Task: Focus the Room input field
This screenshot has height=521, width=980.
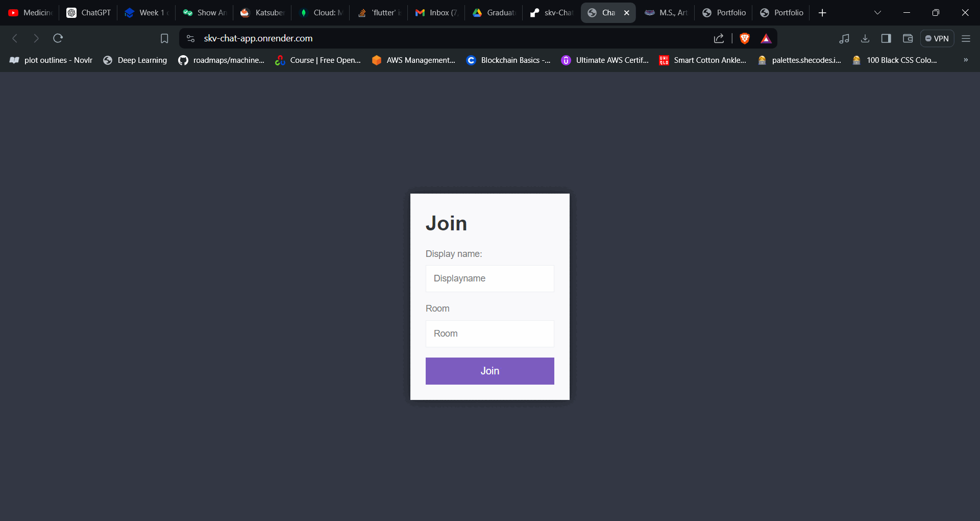Action: click(490, 334)
